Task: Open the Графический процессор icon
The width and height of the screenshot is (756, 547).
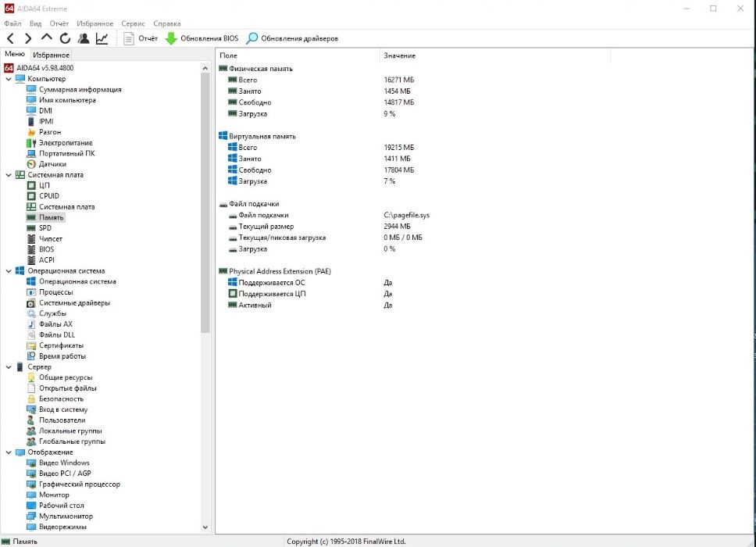Action: [31, 484]
